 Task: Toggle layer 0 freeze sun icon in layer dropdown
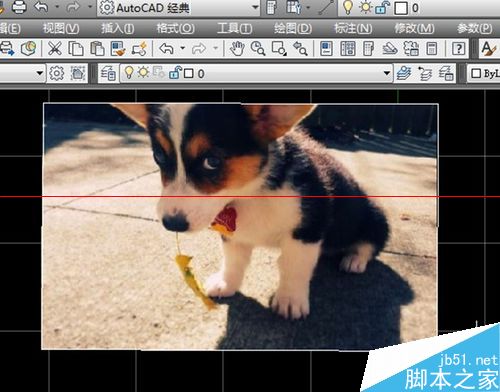coord(144,72)
